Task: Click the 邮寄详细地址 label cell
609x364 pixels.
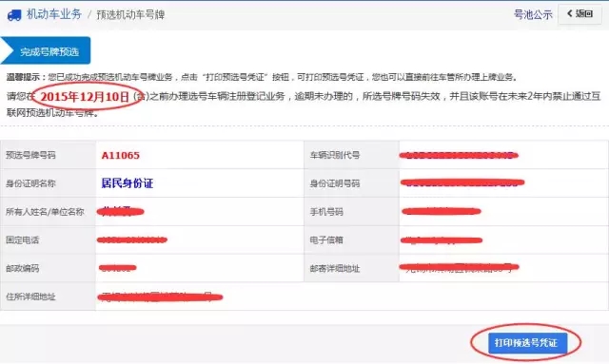Action: point(351,268)
